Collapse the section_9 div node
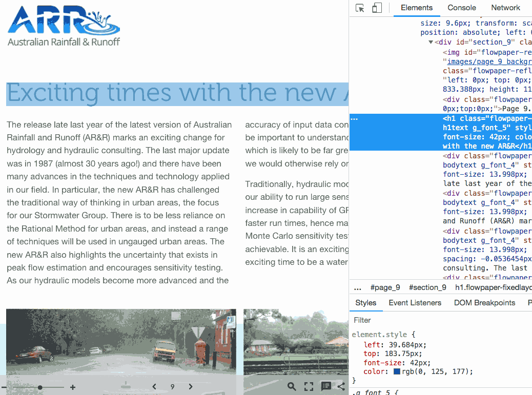Screen dimensions: 532x395 pyautogui.click(x=431, y=43)
